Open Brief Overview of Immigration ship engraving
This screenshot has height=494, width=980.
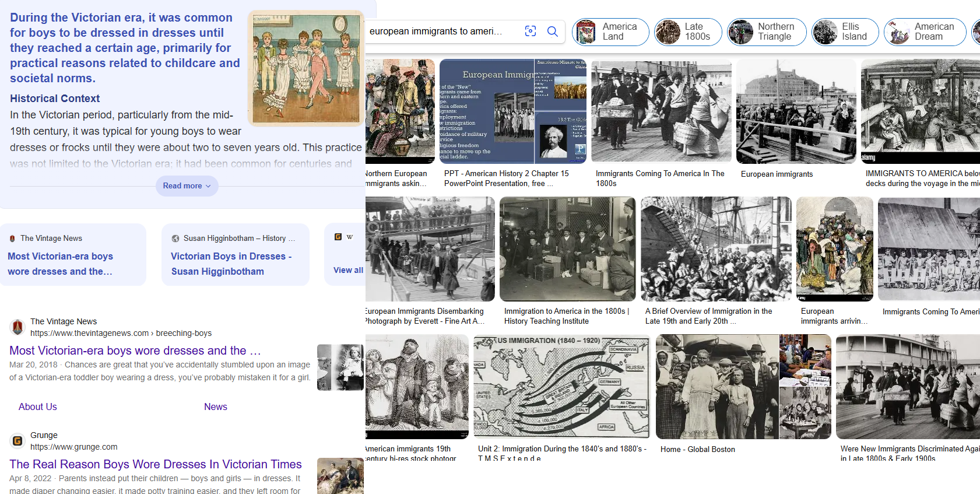pyautogui.click(x=716, y=249)
